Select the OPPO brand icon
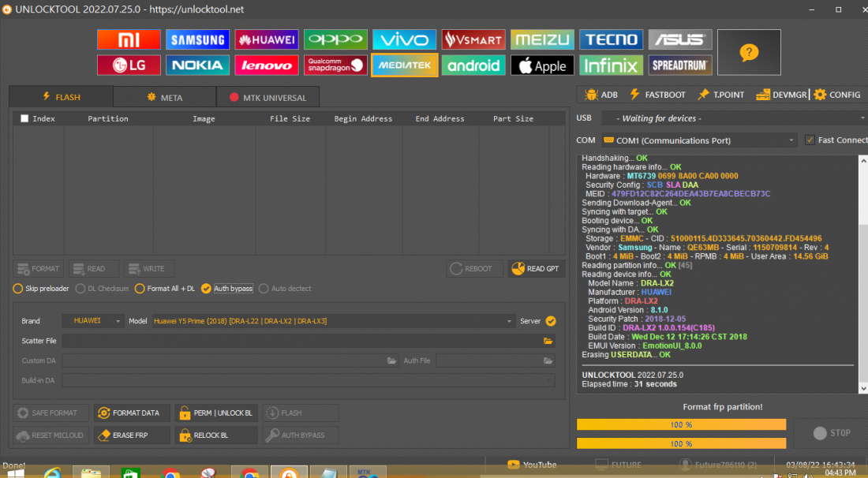 pyautogui.click(x=335, y=39)
